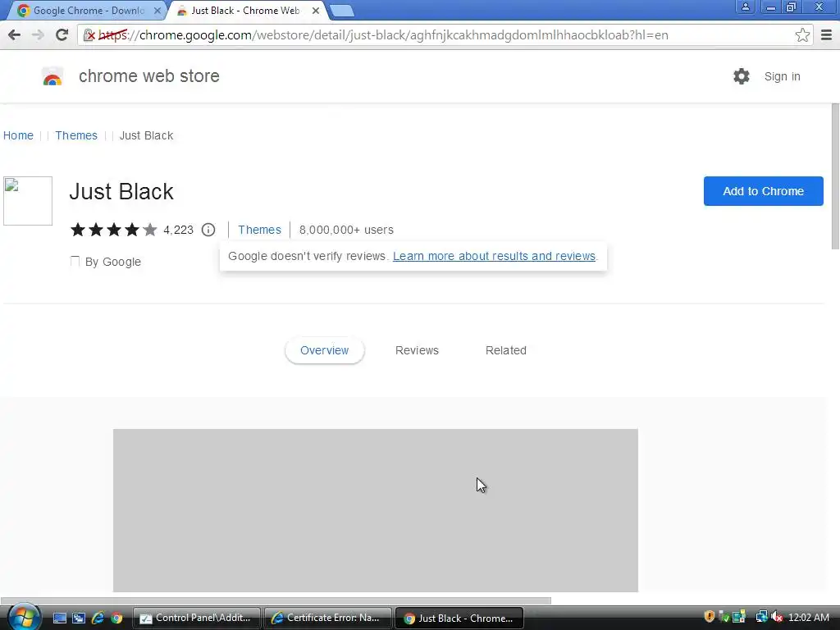Click the security shield tray icon
This screenshot has width=840, height=630.
tap(710, 617)
